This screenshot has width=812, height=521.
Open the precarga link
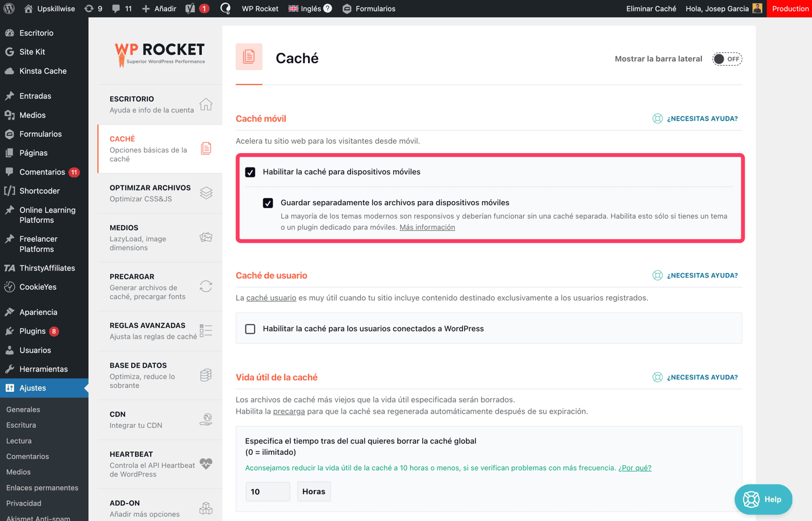pos(289,411)
